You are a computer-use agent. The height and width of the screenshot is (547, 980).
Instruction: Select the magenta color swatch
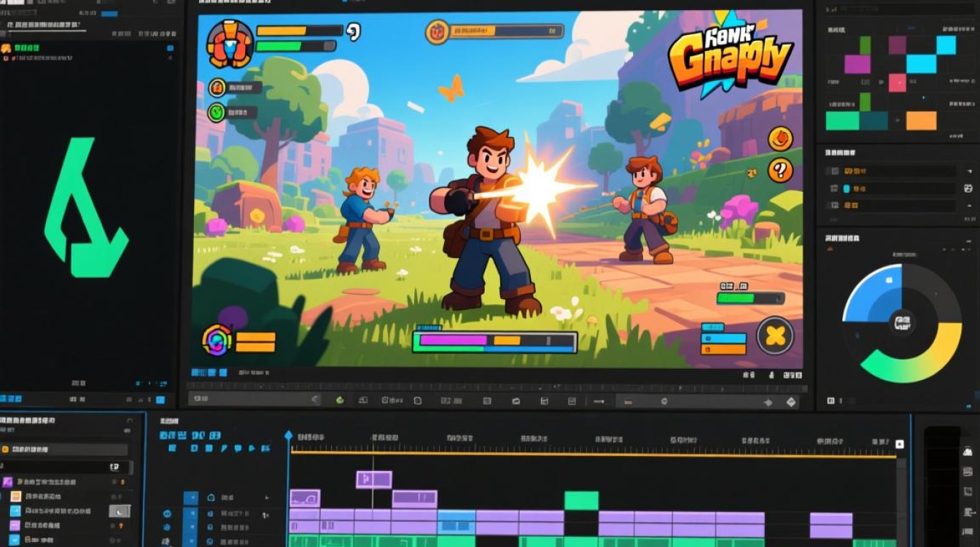[857, 64]
